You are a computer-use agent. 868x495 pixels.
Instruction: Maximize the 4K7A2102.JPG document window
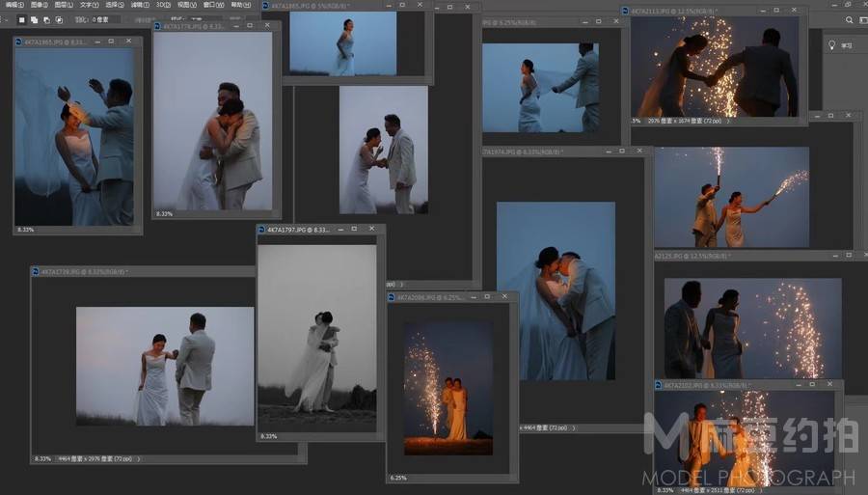(812, 384)
